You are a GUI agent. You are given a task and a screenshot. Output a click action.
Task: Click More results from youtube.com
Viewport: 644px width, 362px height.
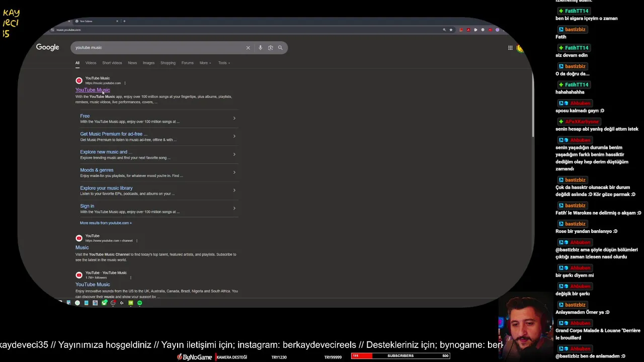(106, 223)
